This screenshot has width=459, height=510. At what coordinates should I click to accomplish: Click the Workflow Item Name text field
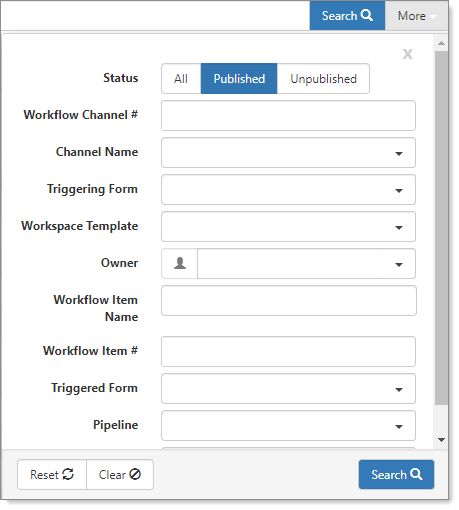tap(289, 301)
